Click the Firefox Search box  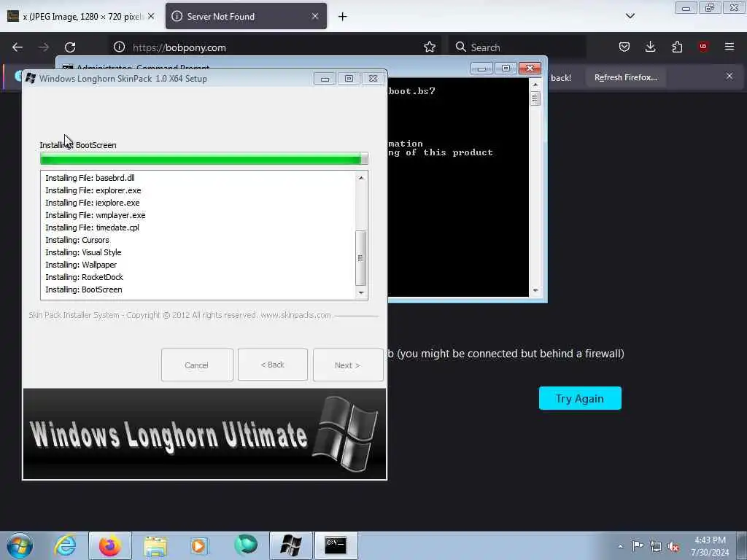(517, 47)
